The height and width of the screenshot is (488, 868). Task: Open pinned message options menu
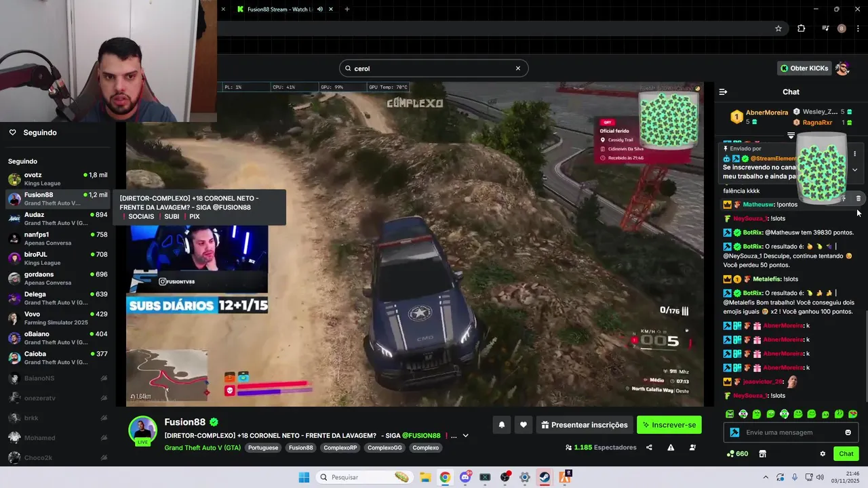click(854, 154)
